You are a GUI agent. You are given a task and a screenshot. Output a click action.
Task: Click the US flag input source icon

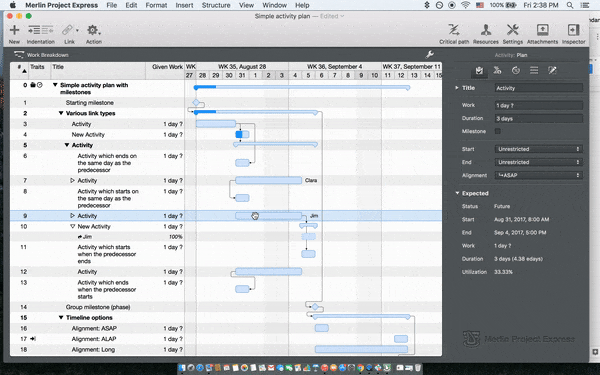tap(479, 5)
